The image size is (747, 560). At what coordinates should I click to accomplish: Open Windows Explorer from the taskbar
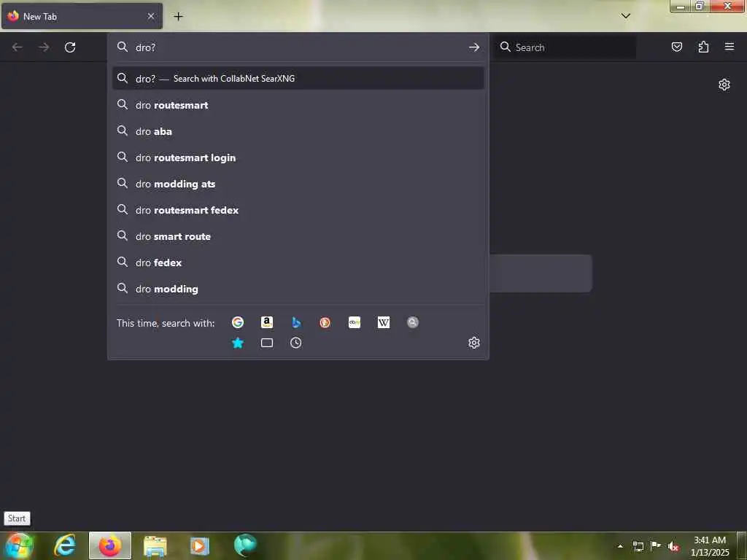(155, 545)
